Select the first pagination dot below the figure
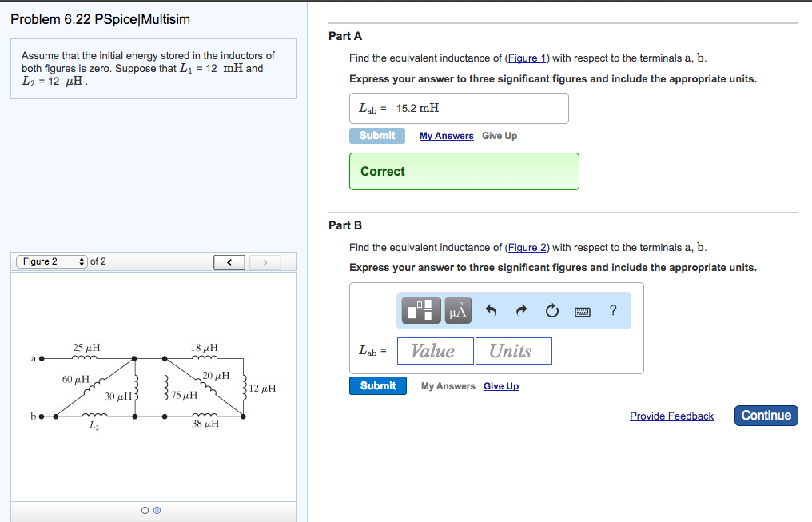The image size is (812, 522). [x=145, y=510]
